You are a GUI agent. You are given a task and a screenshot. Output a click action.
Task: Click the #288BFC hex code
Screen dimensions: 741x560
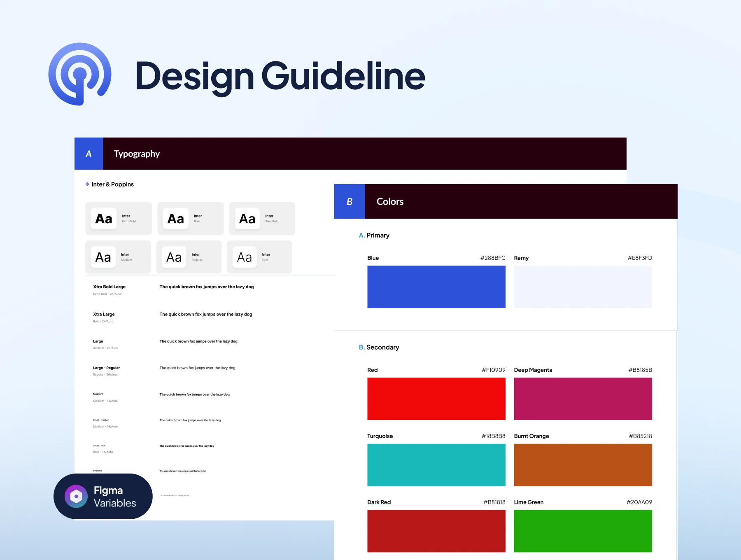(x=493, y=258)
